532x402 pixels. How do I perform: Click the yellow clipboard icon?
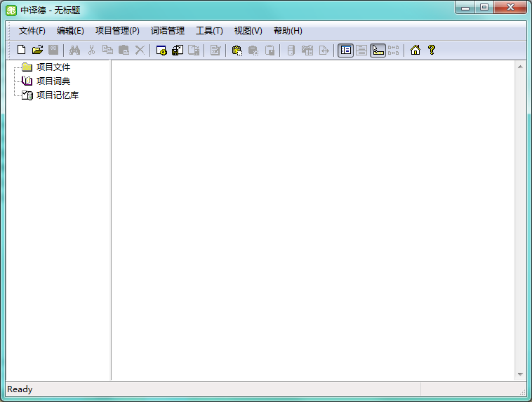tap(237, 51)
